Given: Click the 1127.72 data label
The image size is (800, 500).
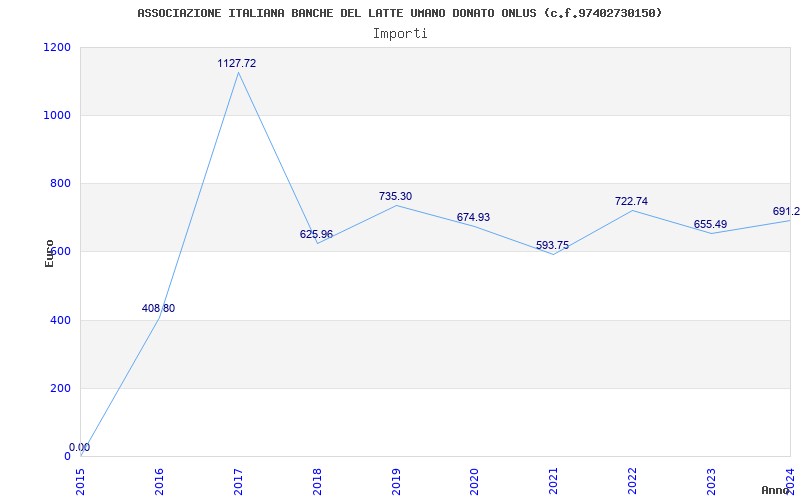Looking at the screenshot, I should pos(237,63).
